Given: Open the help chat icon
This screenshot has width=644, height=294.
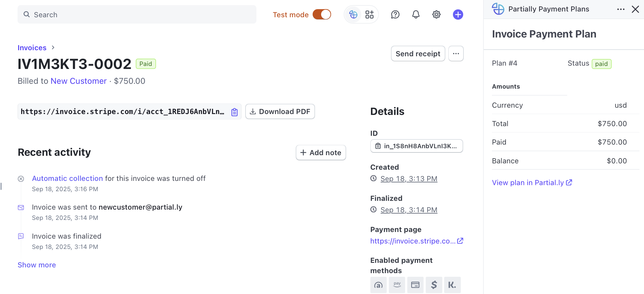Looking at the screenshot, I should coord(395,15).
